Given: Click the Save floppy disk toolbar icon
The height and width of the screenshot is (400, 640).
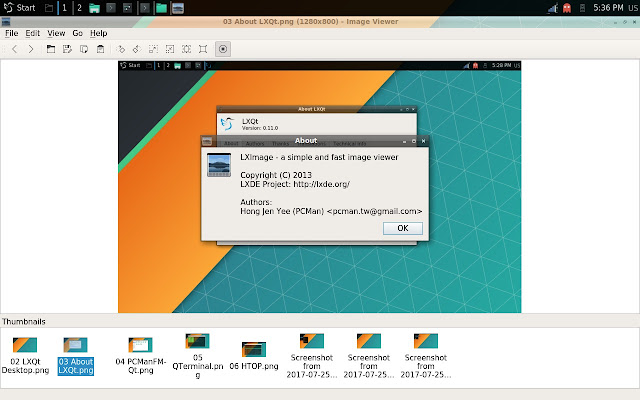Looking at the screenshot, I should (x=67, y=49).
